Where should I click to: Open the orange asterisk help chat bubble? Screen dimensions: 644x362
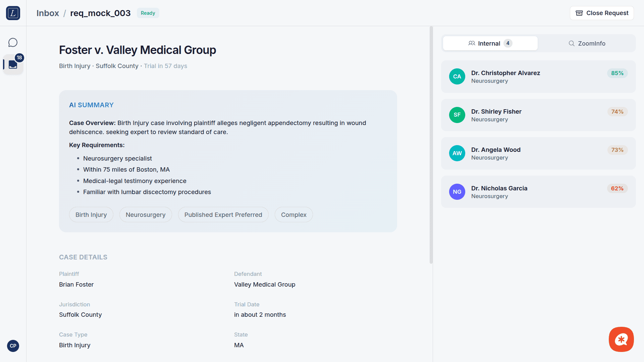[x=621, y=339]
